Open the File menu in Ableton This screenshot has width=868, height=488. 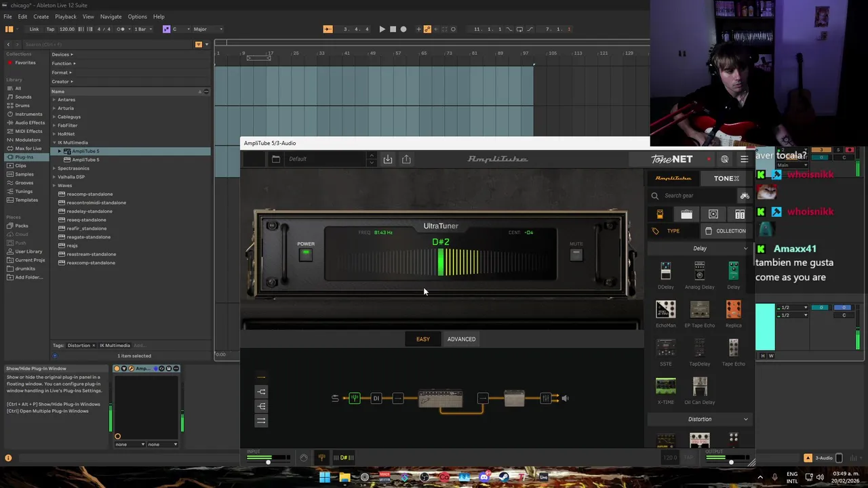tap(7, 16)
